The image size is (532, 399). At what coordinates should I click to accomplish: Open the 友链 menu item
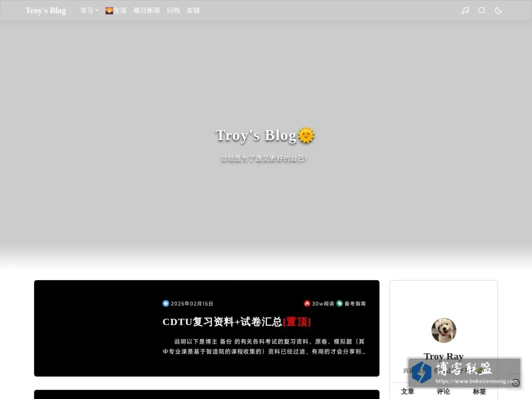[x=193, y=10]
